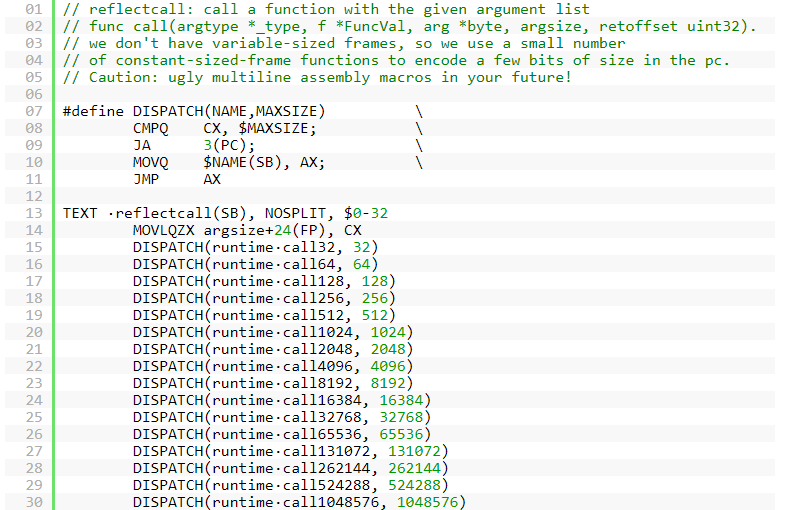
Task: Click 'DISPATCH(runtime·call2048, 2048)' line
Action: point(273,349)
